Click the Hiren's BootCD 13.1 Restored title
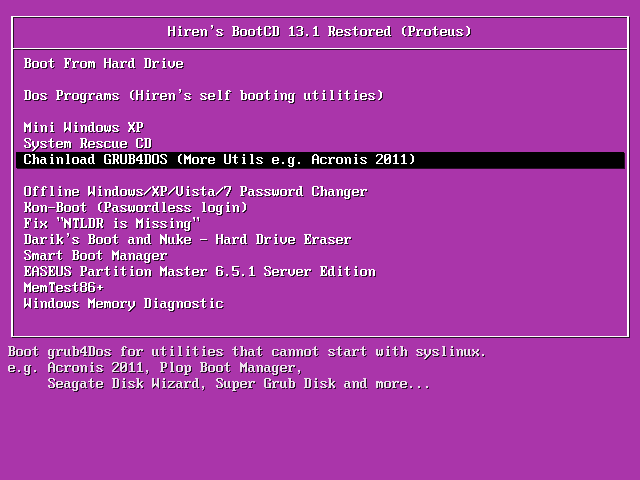This screenshot has height=480, width=640. 320,32
